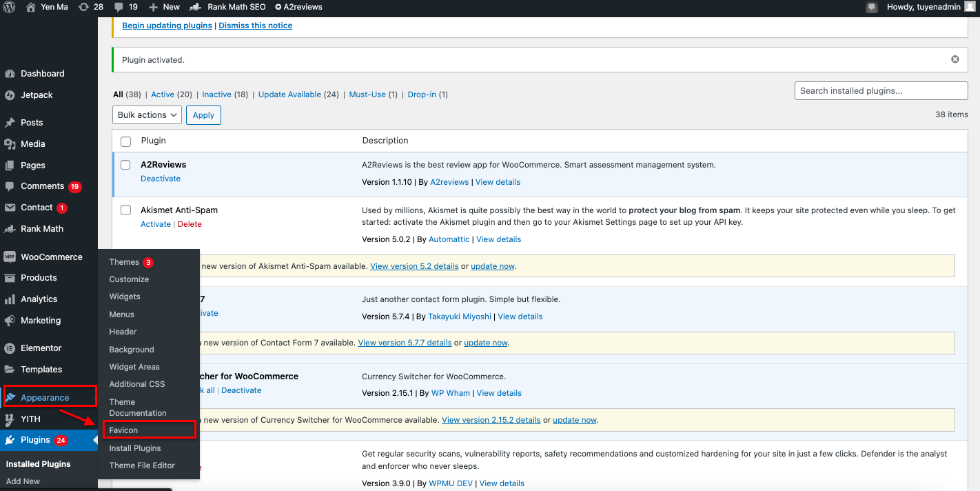Click the Apply bulk action button
The image size is (980, 491).
tap(203, 115)
